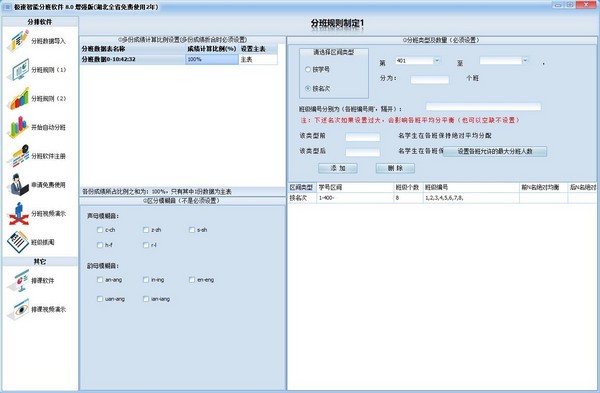Viewport: 600px width, 393px height.
Task: Click the 删除 button
Action: point(395,168)
